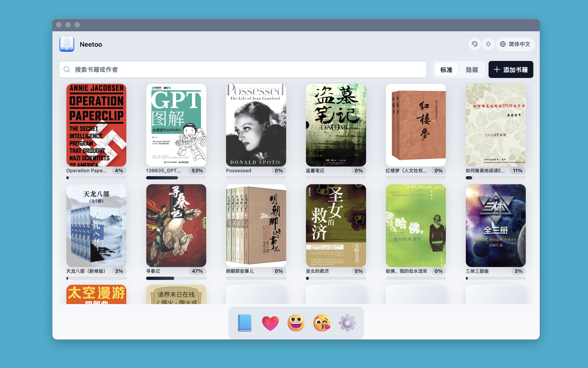Screen dimensions: 588x368
Task: Click the title text Possessed
Action: pos(239,171)
